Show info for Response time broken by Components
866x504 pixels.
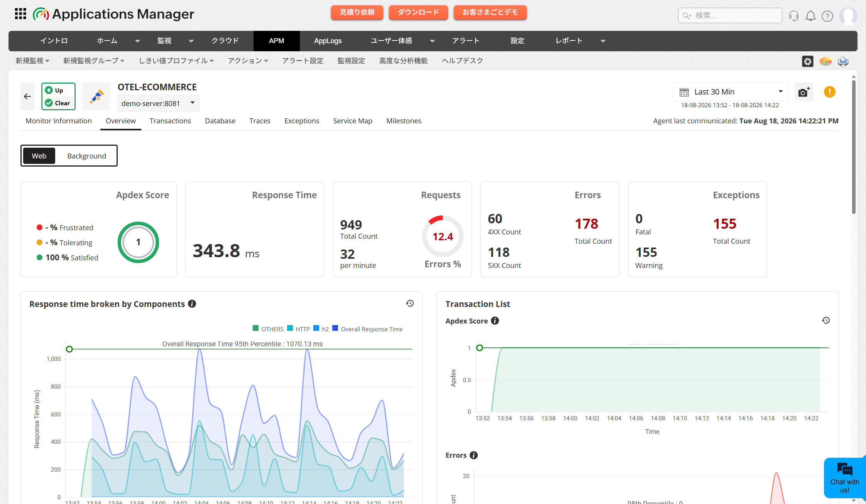click(x=192, y=304)
